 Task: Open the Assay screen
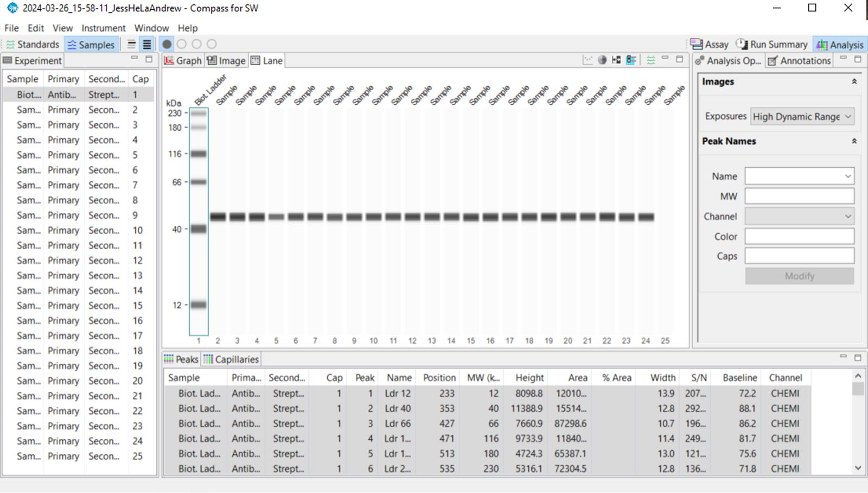point(710,45)
